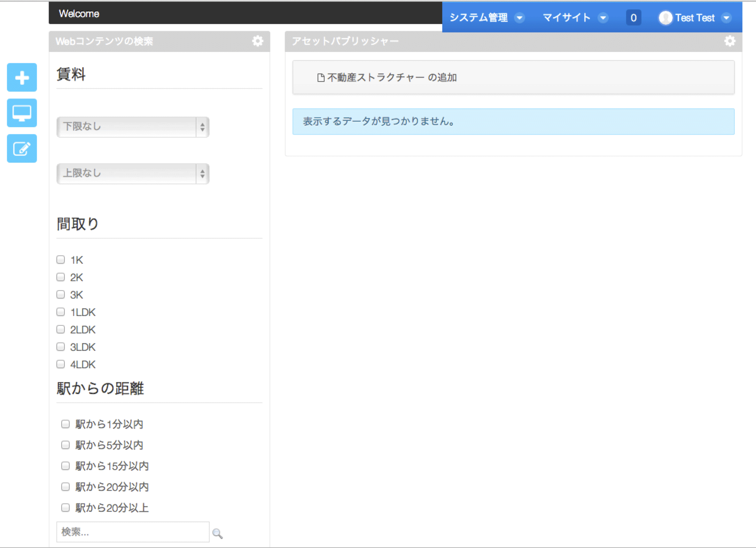Open the システム管理 menu
This screenshot has width=756, height=548.
tap(478, 18)
